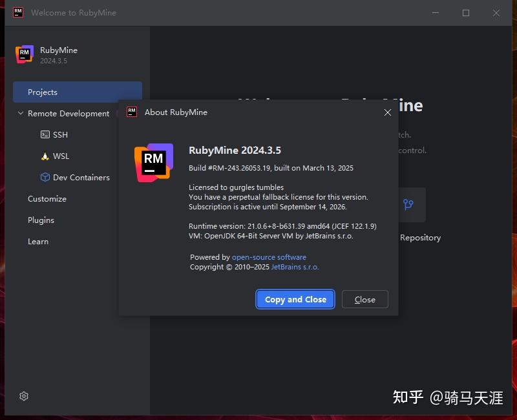Open the Customize section
The width and height of the screenshot is (517, 420).
tap(47, 198)
